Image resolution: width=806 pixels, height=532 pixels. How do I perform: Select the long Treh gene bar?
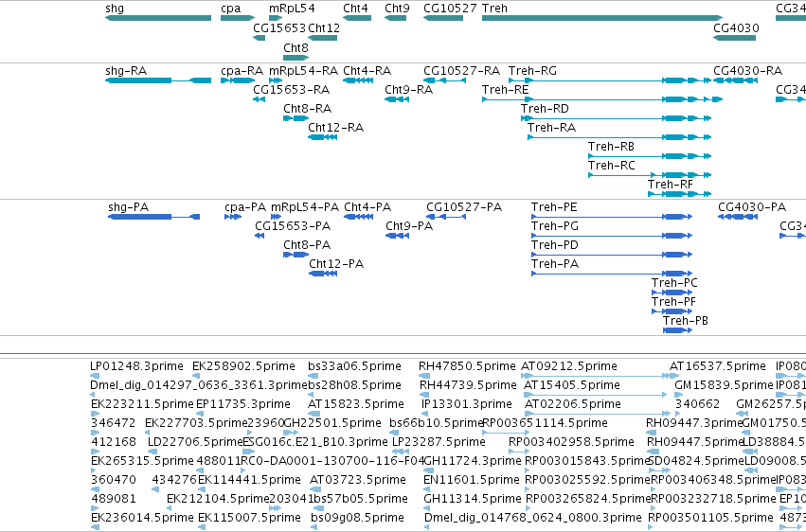coord(602,18)
